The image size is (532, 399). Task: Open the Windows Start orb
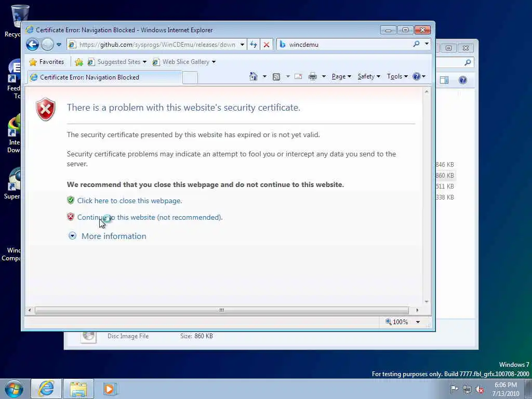click(x=14, y=389)
